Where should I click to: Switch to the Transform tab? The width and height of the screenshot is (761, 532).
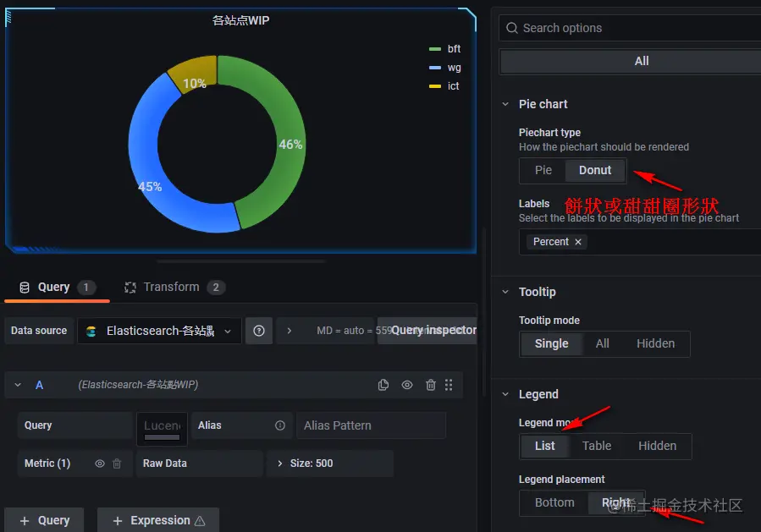tap(174, 288)
